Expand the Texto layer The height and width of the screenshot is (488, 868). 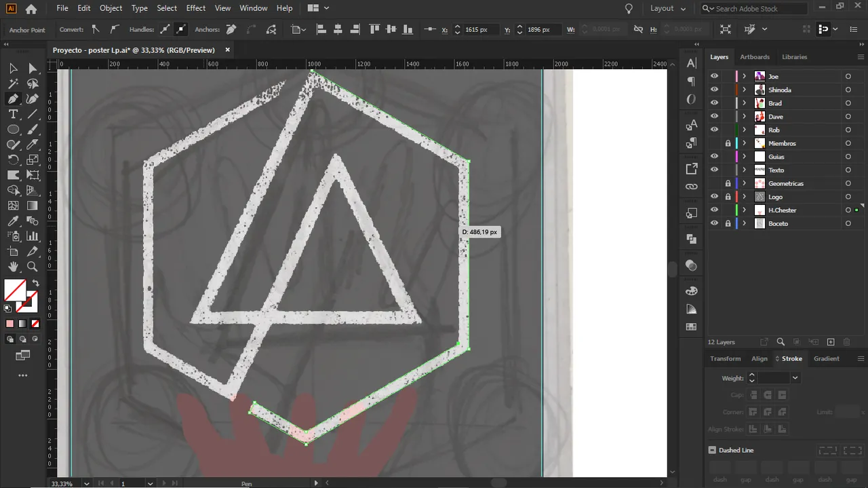point(745,170)
